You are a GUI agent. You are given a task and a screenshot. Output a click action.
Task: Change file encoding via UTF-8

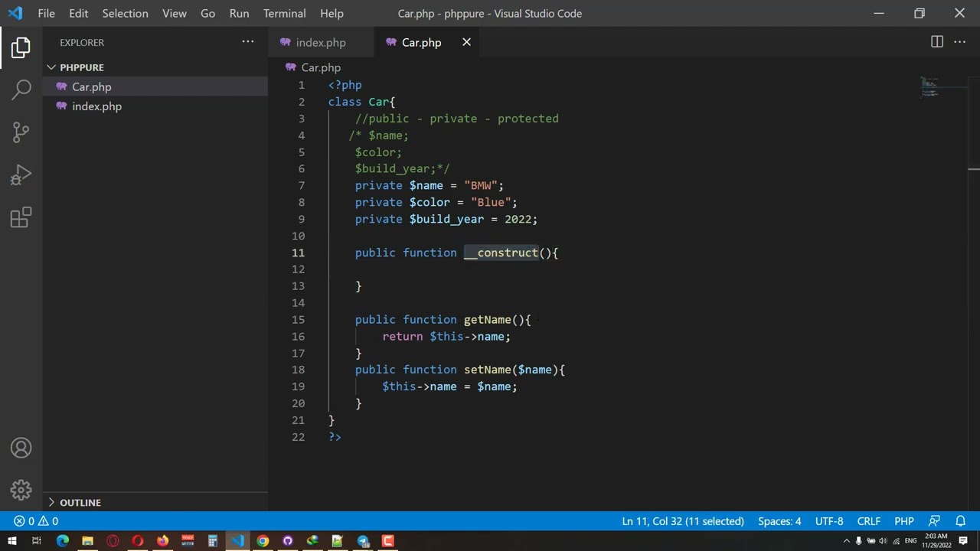coord(829,521)
